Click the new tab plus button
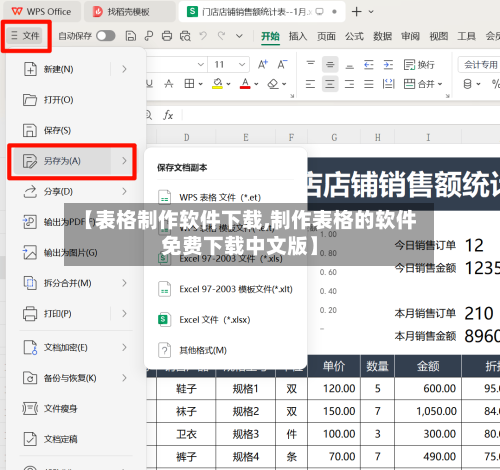Screen dimensions: 500x470 (x=356, y=12)
